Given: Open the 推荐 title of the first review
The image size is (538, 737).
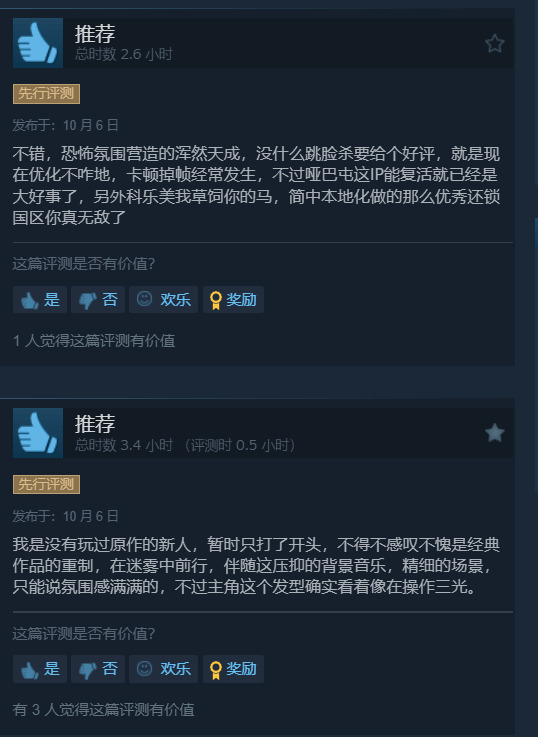Looking at the screenshot, I should [x=95, y=34].
